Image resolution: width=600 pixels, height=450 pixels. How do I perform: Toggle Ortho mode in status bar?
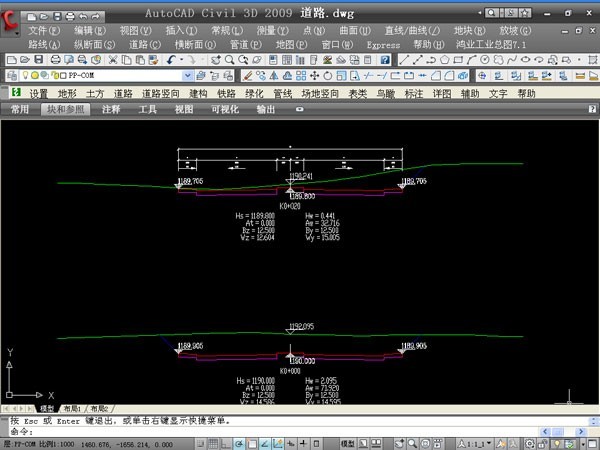pos(226,444)
